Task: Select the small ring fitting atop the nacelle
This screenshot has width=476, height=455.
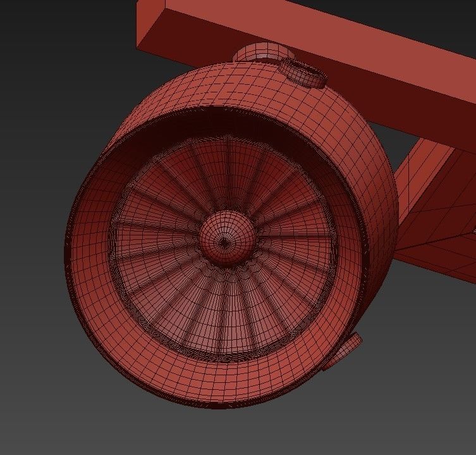Action: (x=303, y=73)
